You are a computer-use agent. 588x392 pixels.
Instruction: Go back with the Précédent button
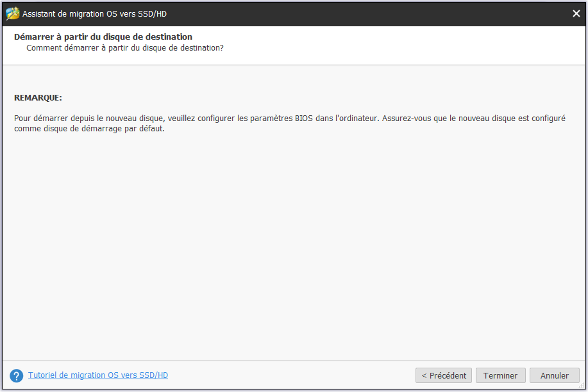click(x=443, y=375)
